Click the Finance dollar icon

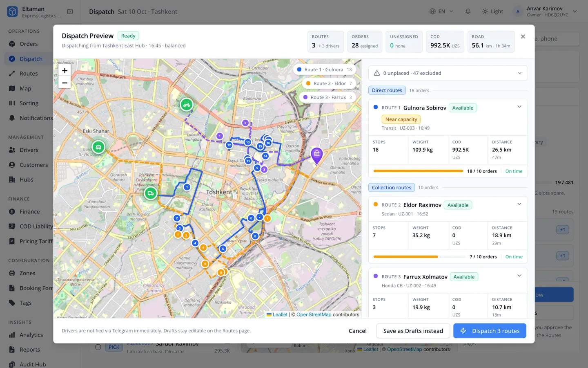12,212
